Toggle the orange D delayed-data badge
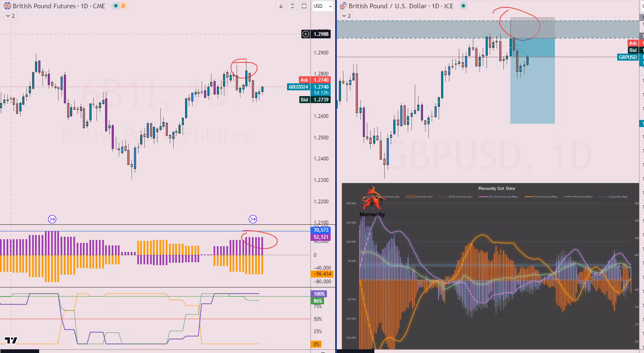 point(123,6)
